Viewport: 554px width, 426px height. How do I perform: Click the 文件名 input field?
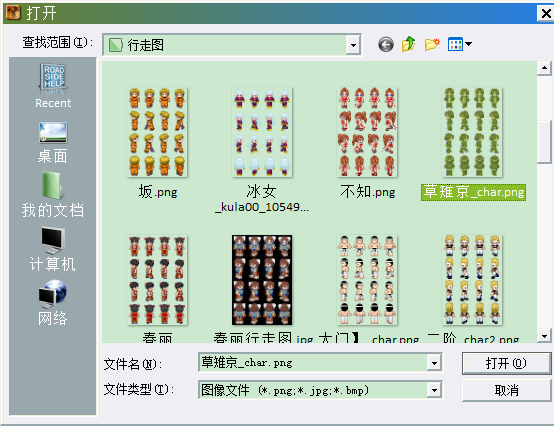pyautogui.click(x=313, y=362)
